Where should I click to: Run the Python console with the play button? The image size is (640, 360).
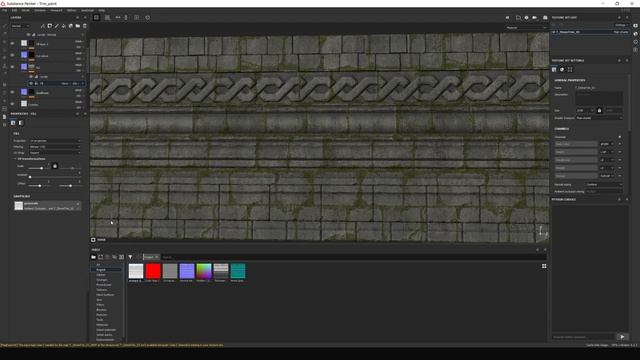[x=622, y=337]
